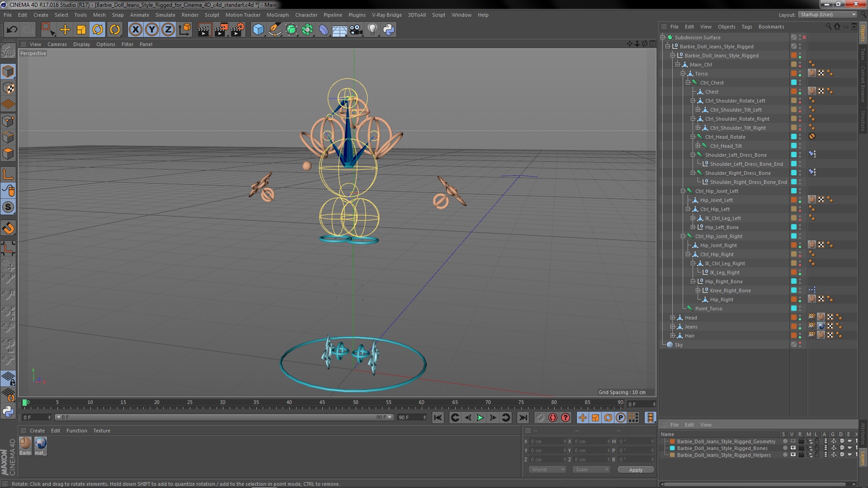
Task: Click the deformer bend icon
Action: (324, 30)
